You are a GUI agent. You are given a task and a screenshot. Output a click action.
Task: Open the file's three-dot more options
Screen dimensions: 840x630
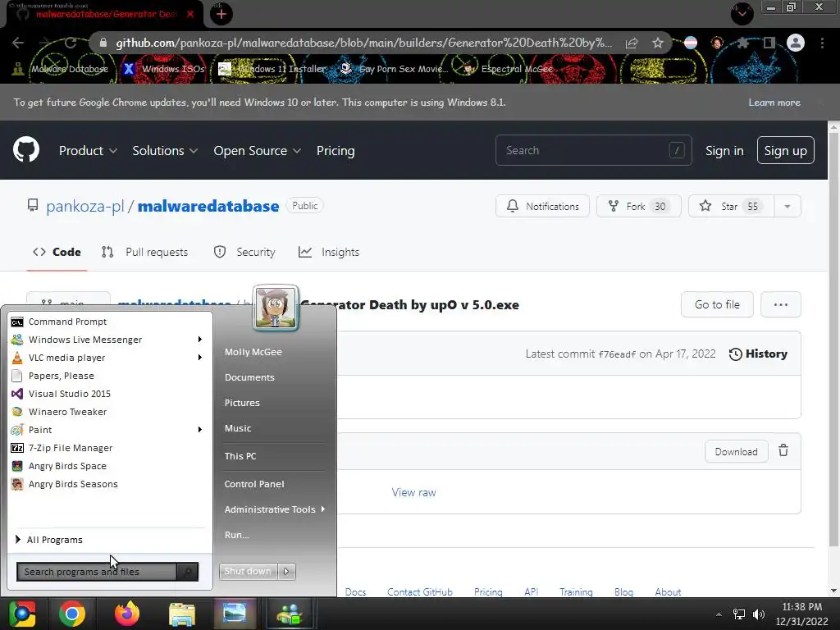click(781, 304)
